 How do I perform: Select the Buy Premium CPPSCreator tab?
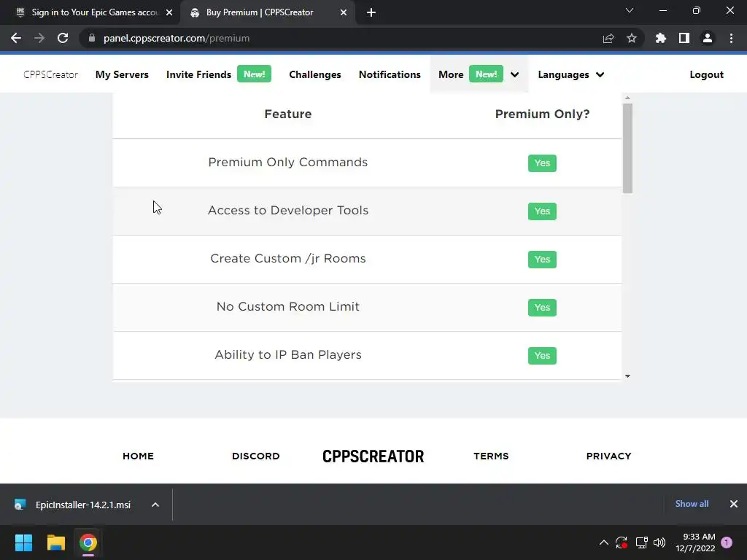pos(260,12)
